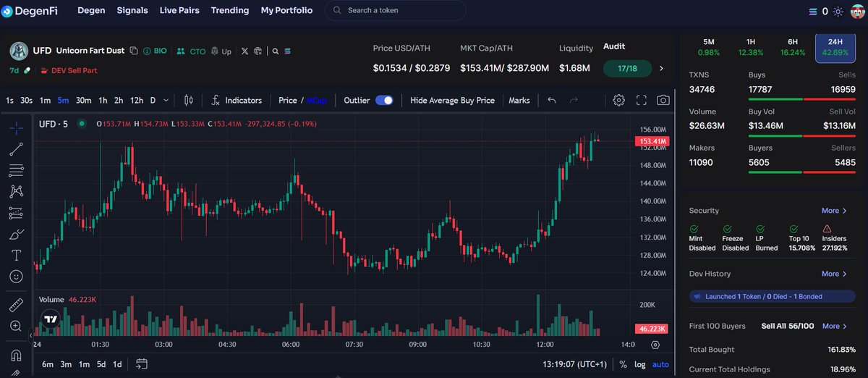This screenshot has width=868, height=378.
Task: Switch chart to Price display
Action: (288, 100)
